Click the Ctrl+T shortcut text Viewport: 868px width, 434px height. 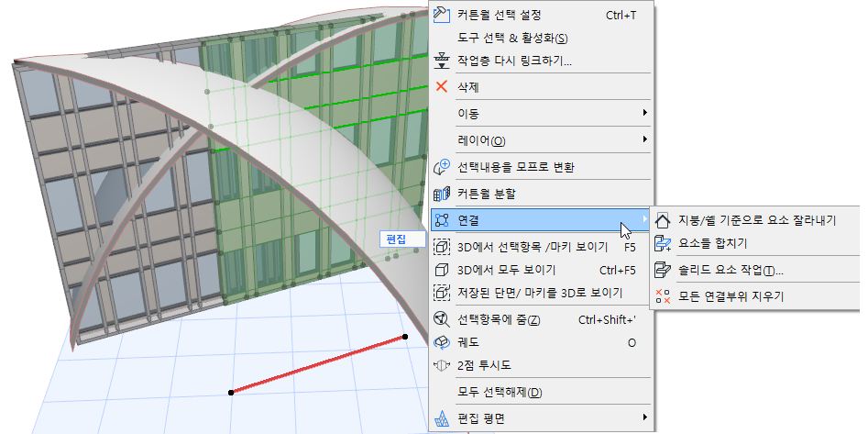pos(621,16)
